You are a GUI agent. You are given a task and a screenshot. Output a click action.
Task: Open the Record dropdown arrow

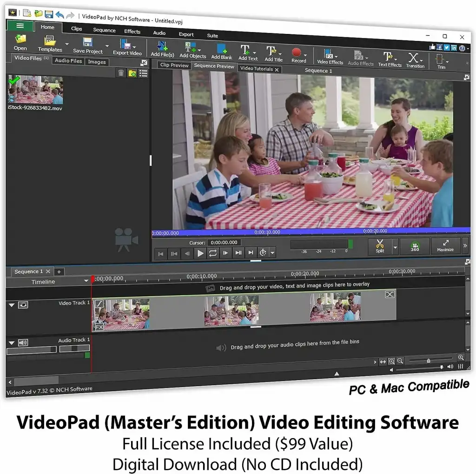tap(305, 55)
